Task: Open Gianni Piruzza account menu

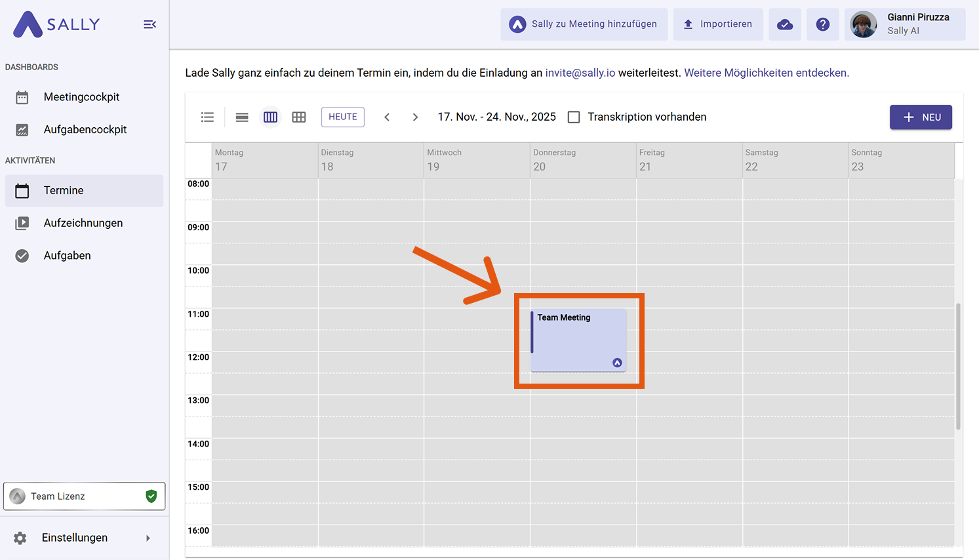Action: tap(905, 24)
